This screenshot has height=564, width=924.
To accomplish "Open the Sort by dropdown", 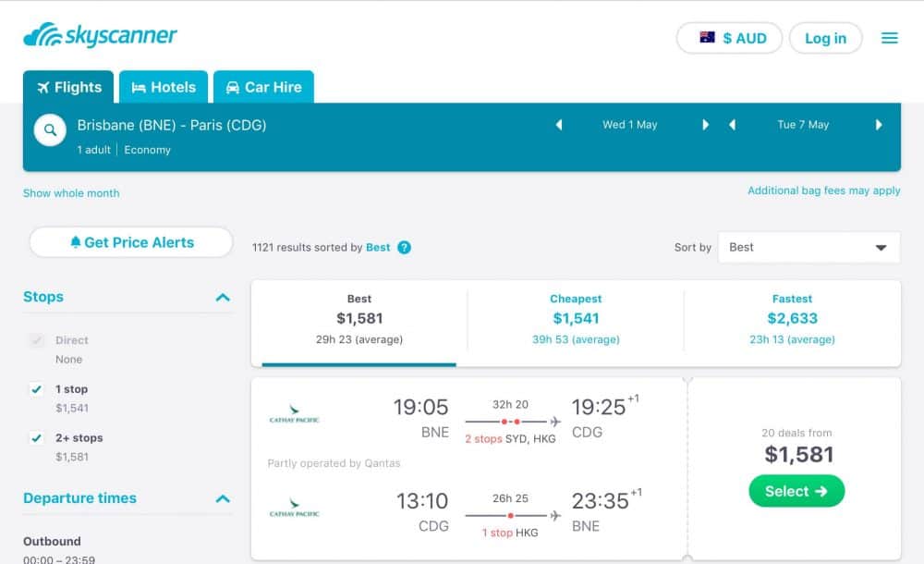I will click(x=809, y=247).
